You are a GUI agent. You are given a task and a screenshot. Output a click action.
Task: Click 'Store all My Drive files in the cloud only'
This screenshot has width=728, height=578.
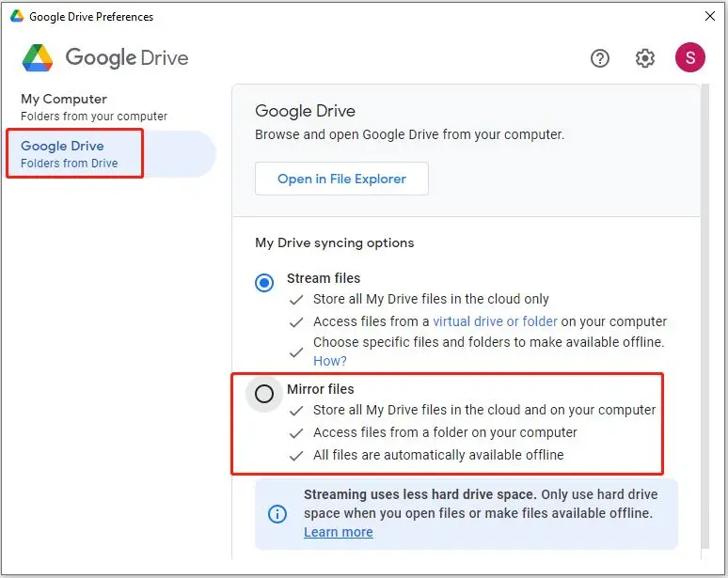[431, 299]
